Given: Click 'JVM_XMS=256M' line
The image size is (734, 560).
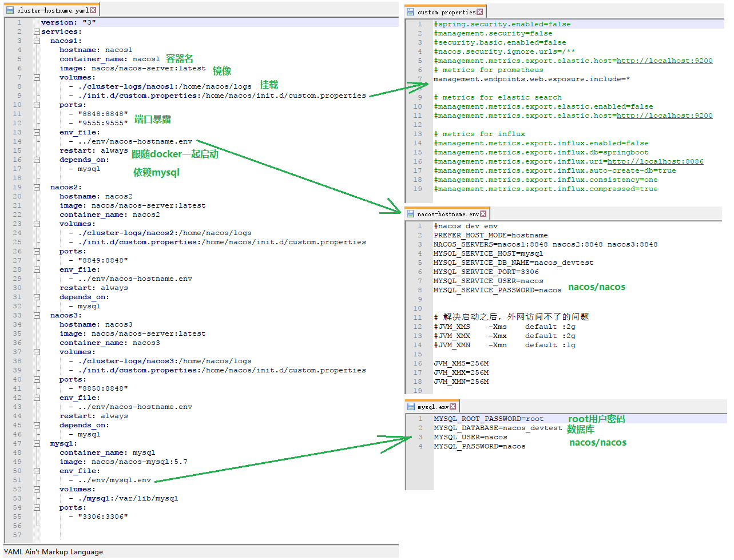Looking at the screenshot, I should [x=461, y=363].
